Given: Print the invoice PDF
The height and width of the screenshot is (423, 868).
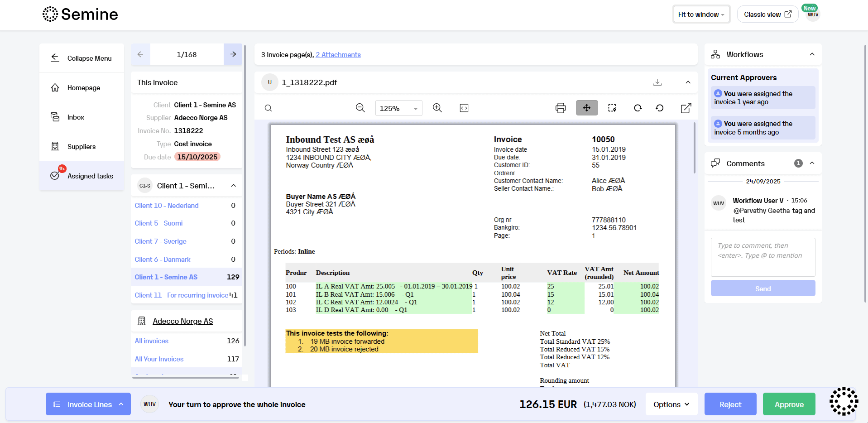Looking at the screenshot, I should coord(561,108).
